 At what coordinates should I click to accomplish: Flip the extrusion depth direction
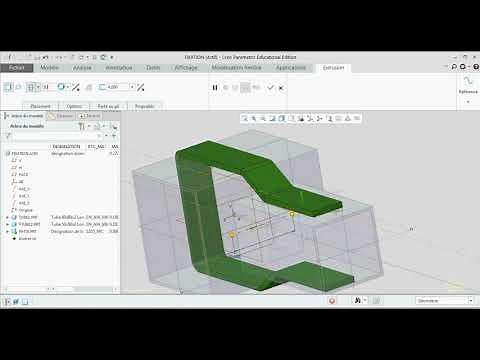click(x=76, y=87)
